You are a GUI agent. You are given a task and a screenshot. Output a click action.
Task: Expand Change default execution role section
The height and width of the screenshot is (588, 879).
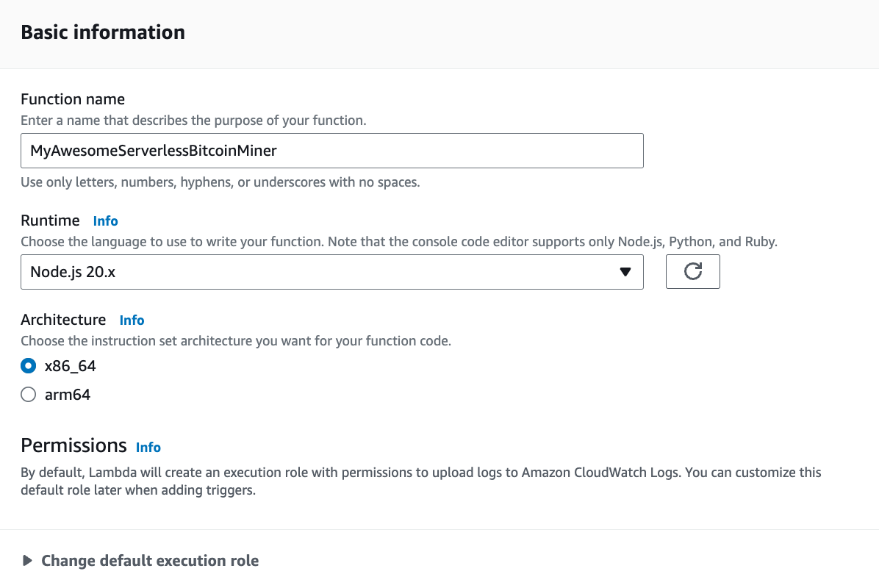tap(150, 561)
